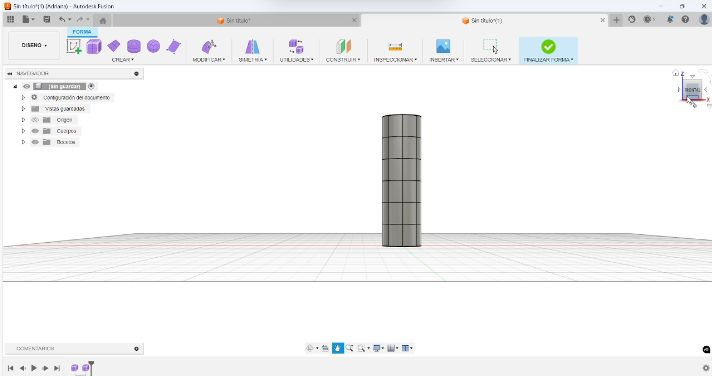
Task: Switch to Sin título(1) document tab
Action: point(485,20)
